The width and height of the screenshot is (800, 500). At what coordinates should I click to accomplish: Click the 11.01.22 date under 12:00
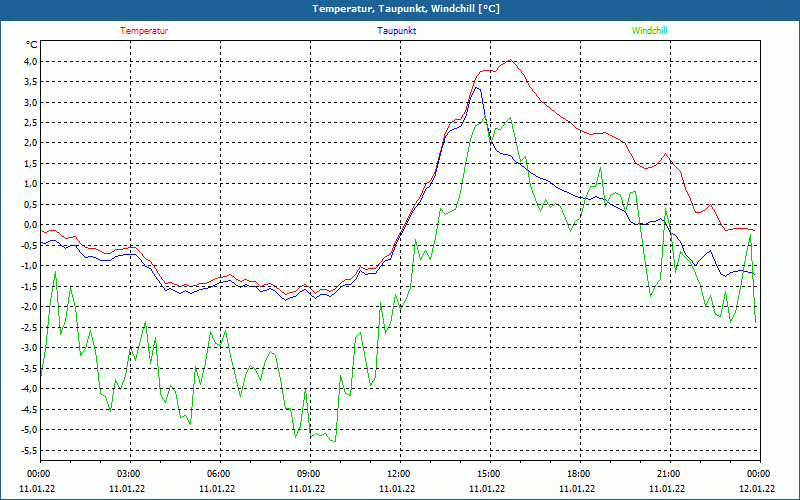(x=397, y=489)
